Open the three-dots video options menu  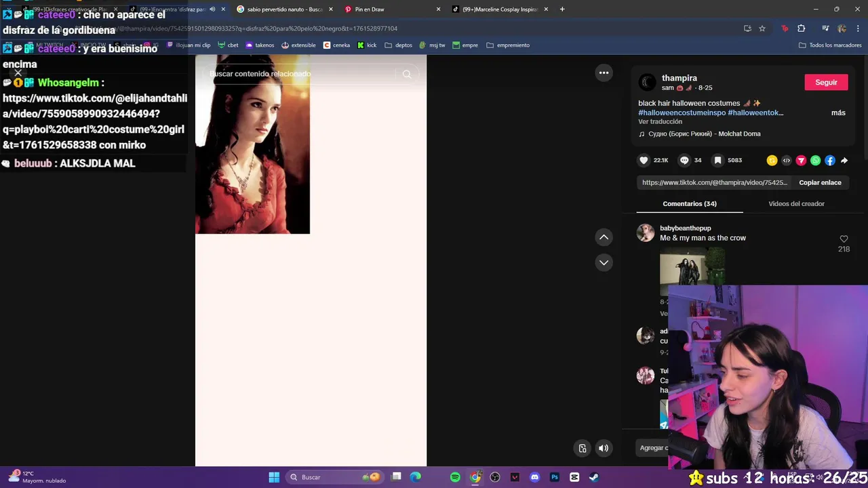pos(604,73)
